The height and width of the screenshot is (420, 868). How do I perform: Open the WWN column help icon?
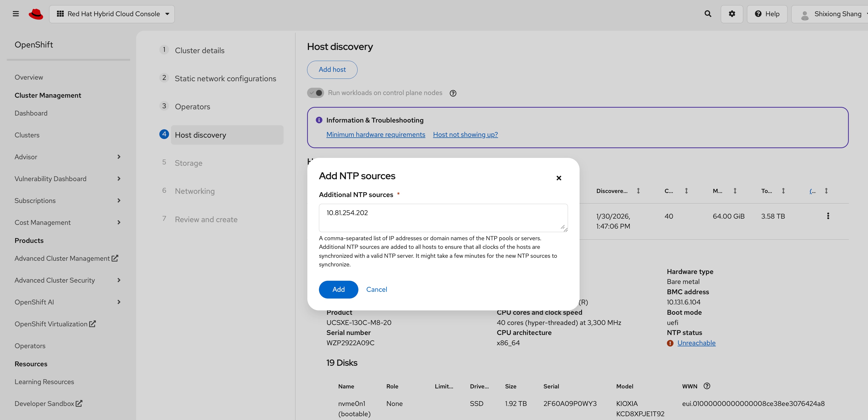point(706,386)
